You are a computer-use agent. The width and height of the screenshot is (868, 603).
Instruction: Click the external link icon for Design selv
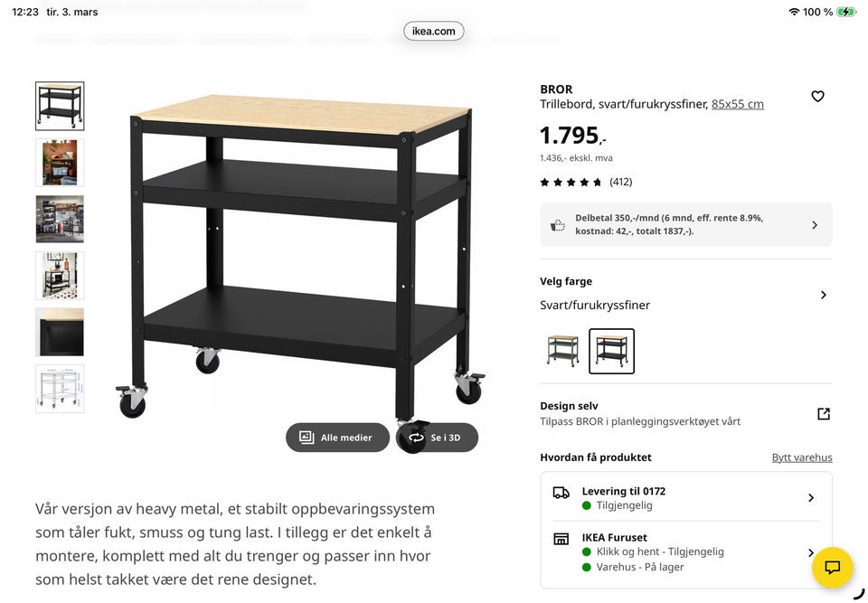823,414
